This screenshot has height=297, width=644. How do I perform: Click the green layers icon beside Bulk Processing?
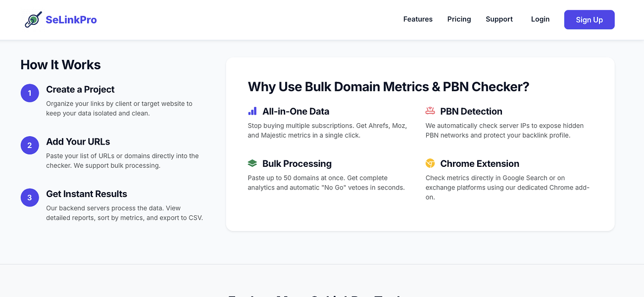click(252, 163)
